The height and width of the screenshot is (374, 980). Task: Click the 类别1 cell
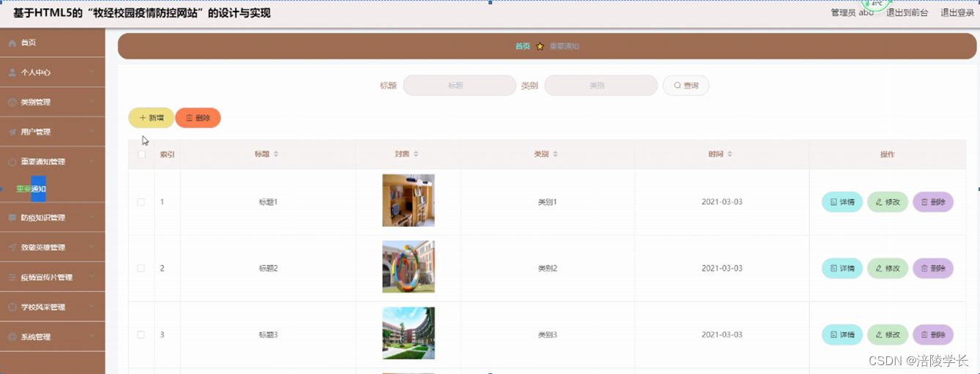pyautogui.click(x=547, y=202)
